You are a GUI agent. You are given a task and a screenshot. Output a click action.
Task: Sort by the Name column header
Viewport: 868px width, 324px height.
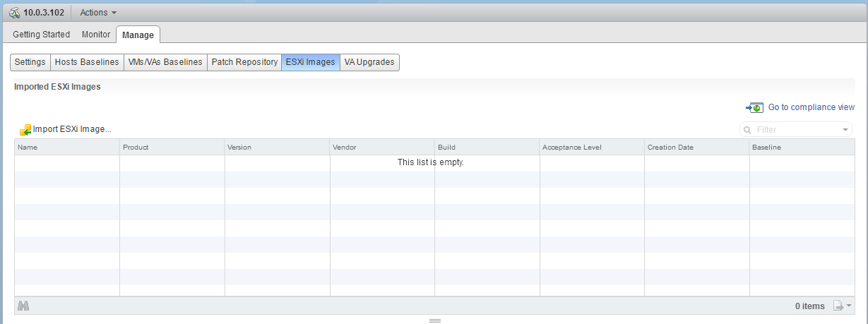point(67,147)
